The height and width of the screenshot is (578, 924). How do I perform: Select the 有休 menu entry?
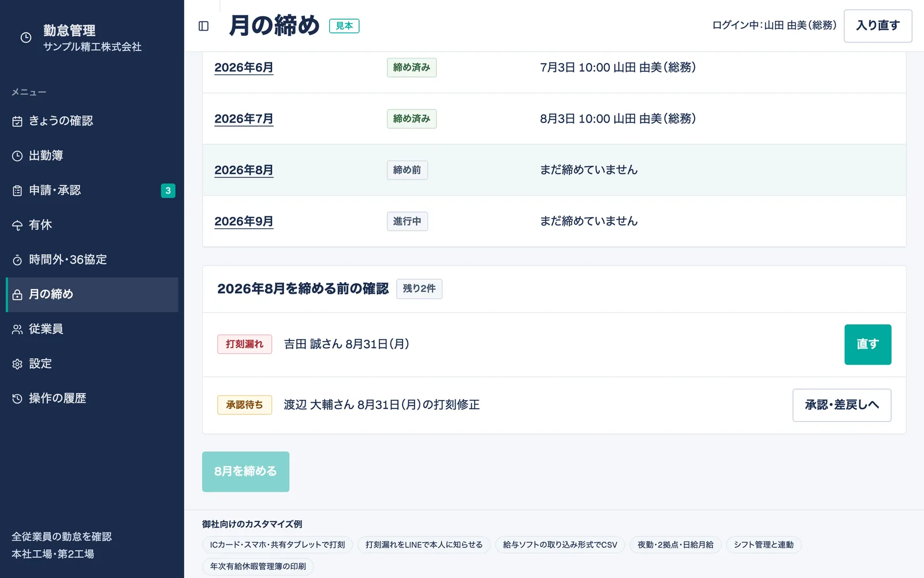(92, 225)
